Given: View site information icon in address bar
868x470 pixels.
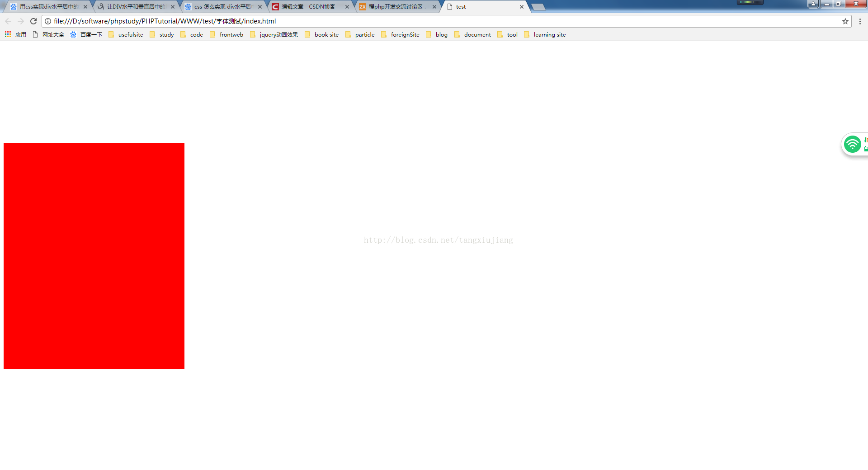Looking at the screenshot, I should (48, 21).
